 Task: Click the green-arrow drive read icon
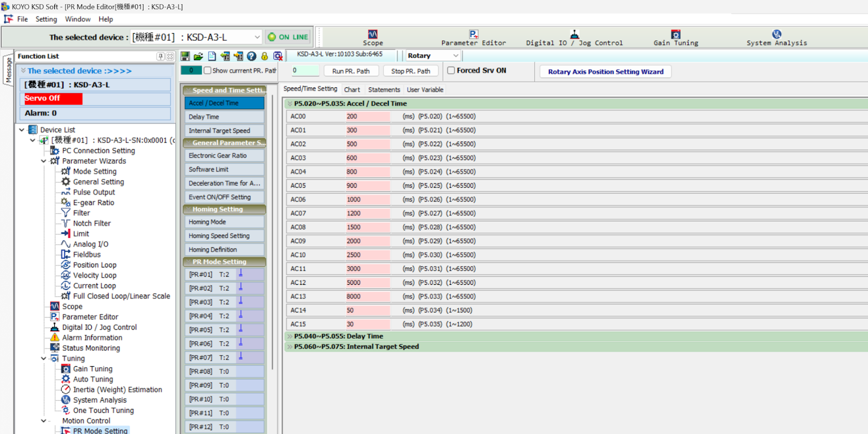(225, 56)
